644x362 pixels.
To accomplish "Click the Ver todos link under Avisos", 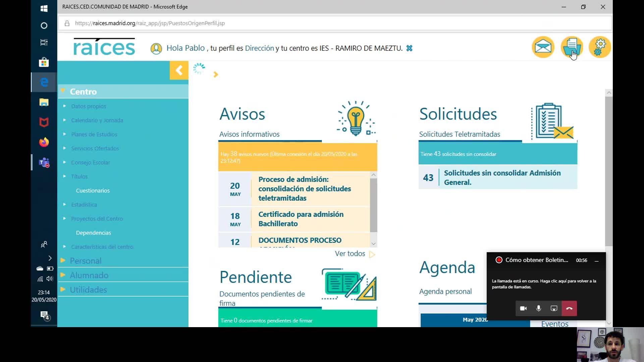I will point(350,254).
